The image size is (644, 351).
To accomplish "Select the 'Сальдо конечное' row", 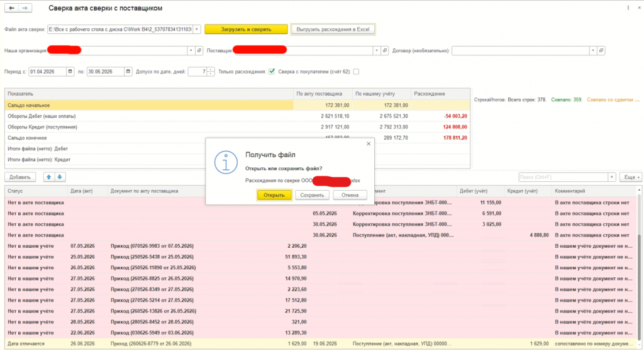I will pyautogui.click(x=237, y=138).
